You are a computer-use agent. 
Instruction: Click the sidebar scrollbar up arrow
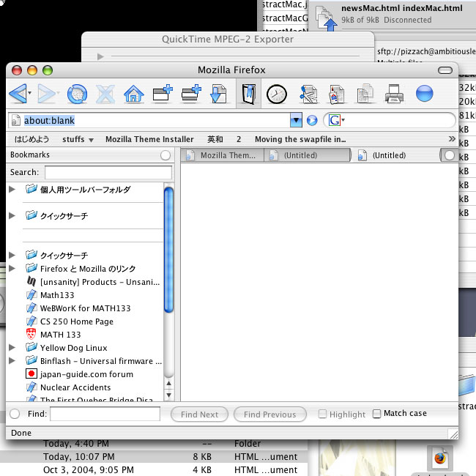click(168, 384)
